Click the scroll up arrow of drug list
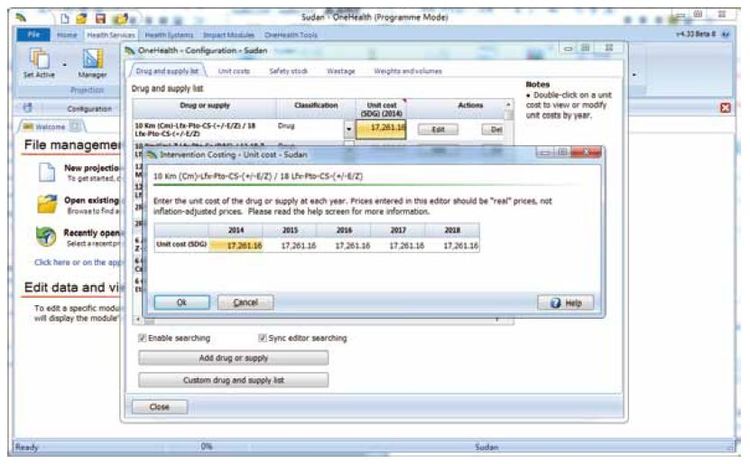 (508, 104)
